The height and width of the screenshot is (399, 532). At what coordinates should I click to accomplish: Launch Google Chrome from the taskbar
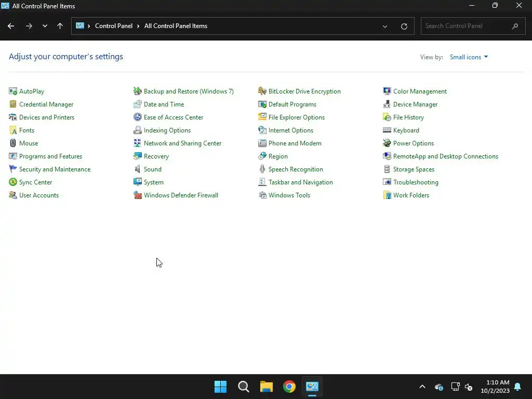[289, 387]
